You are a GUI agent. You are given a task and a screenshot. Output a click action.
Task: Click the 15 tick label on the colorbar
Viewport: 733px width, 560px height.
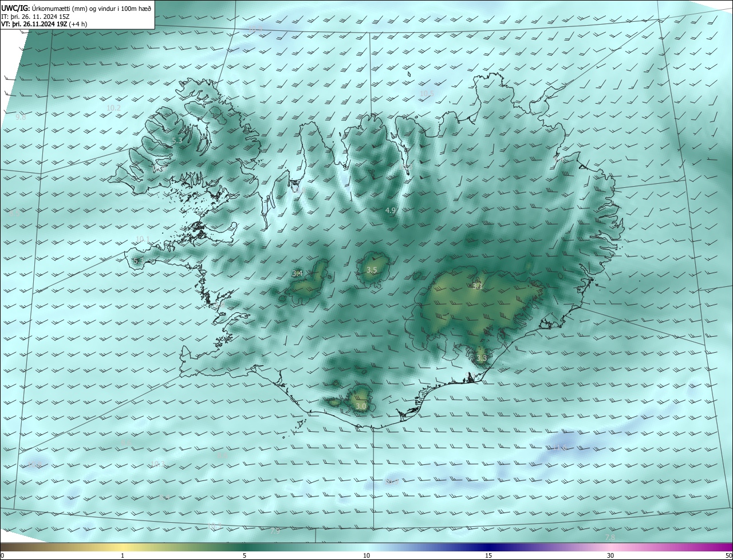point(488,555)
